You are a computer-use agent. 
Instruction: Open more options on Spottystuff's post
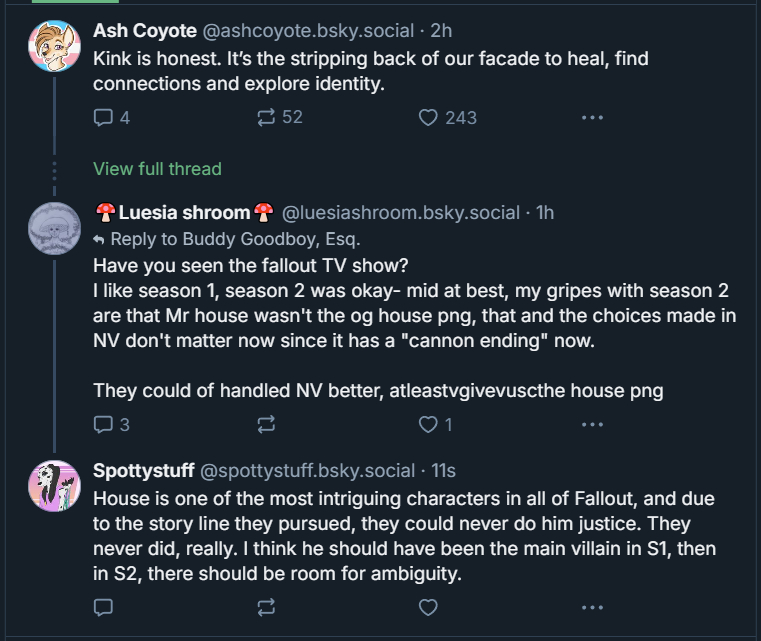point(592,607)
